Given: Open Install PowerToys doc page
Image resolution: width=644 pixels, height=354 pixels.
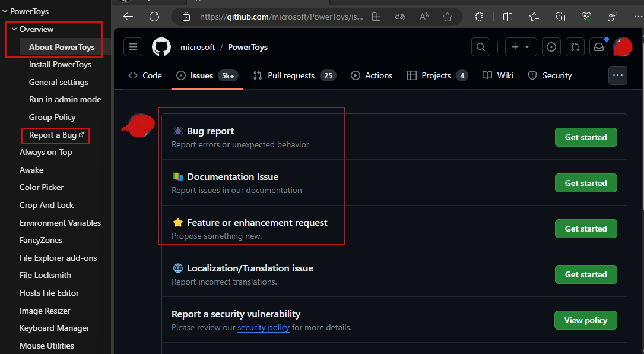Looking at the screenshot, I should pyautogui.click(x=60, y=65).
